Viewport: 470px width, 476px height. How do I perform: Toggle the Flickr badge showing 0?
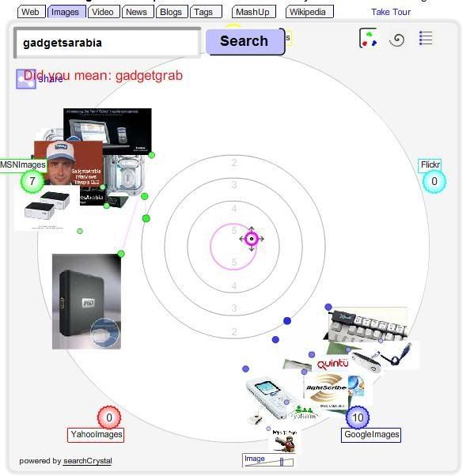[434, 181]
